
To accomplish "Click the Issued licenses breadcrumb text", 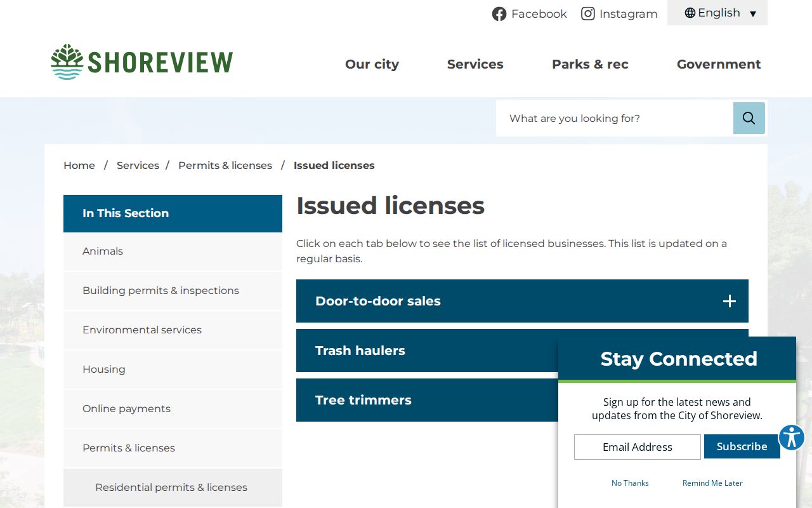I will point(334,165).
